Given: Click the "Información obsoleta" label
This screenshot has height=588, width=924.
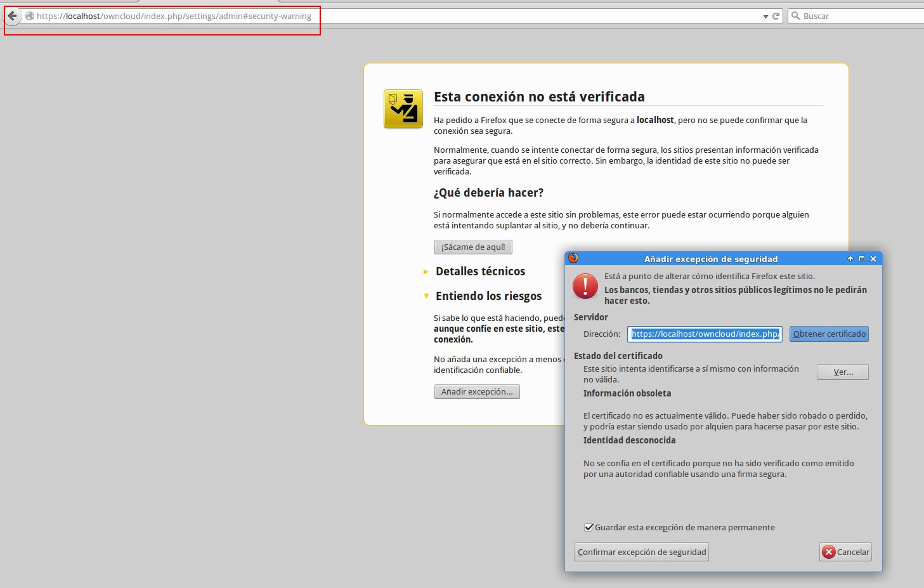Looking at the screenshot, I should 627,393.
